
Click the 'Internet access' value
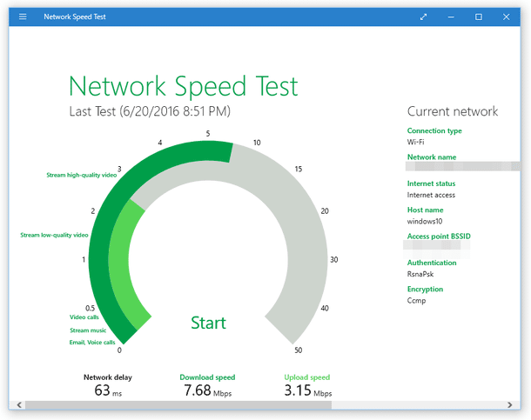click(431, 195)
